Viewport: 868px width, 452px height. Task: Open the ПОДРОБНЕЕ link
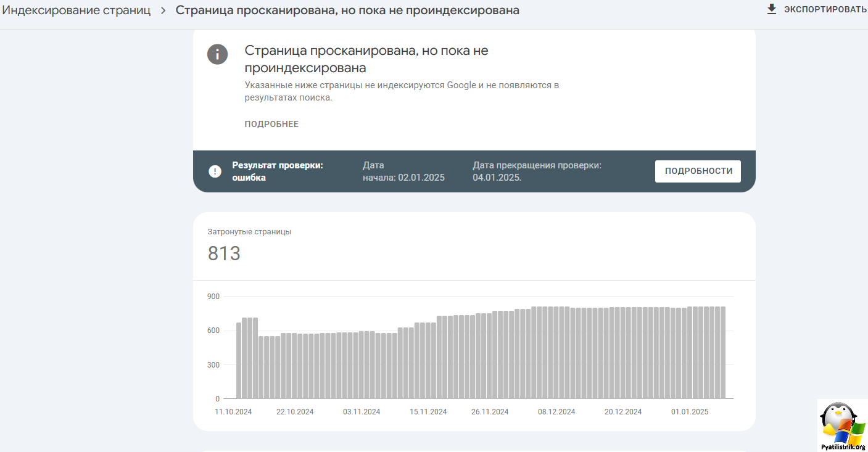(271, 123)
